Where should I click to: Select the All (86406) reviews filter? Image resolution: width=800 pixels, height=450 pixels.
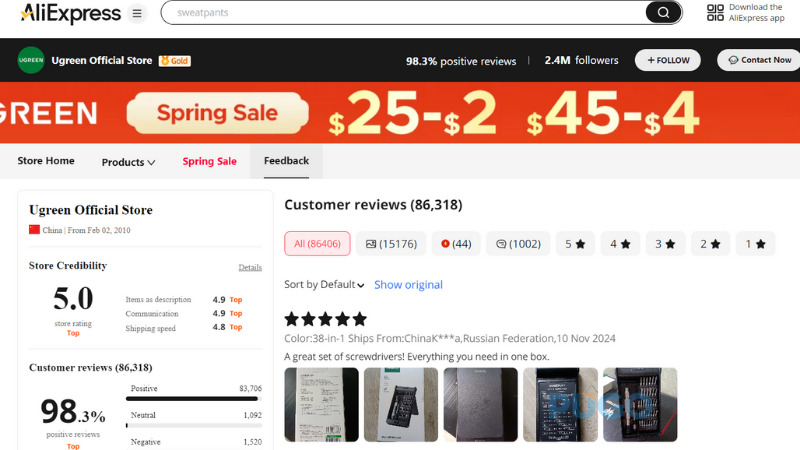tap(313, 243)
